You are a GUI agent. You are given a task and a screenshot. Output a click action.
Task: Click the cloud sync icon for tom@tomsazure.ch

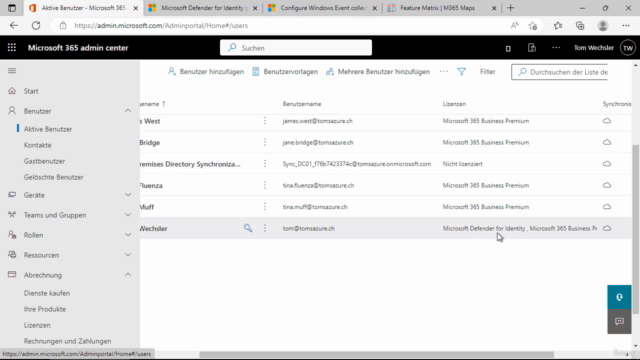click(x=607, y=228)
